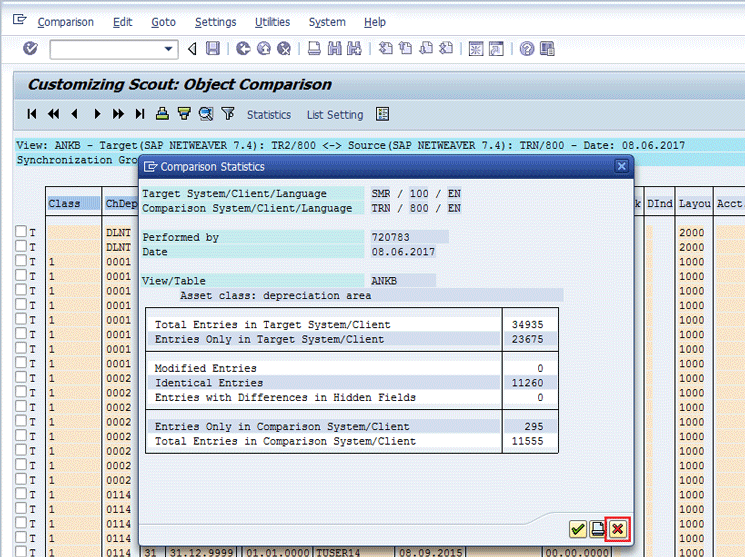The height and width of the screenshot is (557, 745).
Task: Tick the checkbox of the first table row
Action: (x=21, y=232)
